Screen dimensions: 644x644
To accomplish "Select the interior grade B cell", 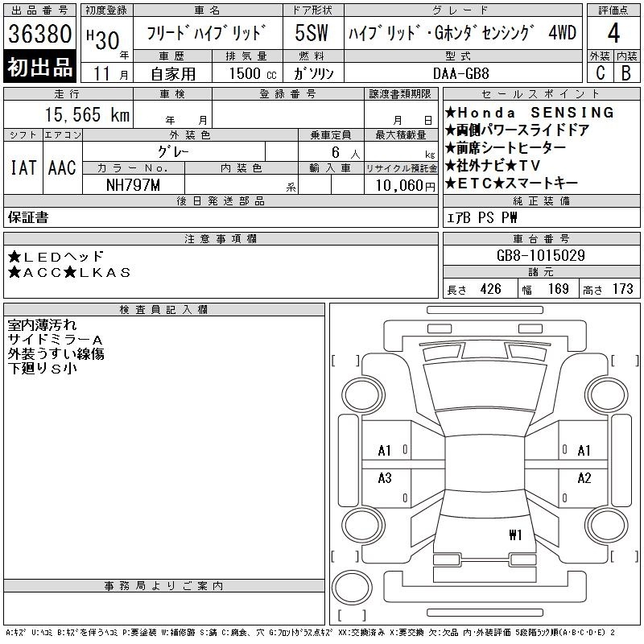I will pyautogui.click(x=626, y=72).
